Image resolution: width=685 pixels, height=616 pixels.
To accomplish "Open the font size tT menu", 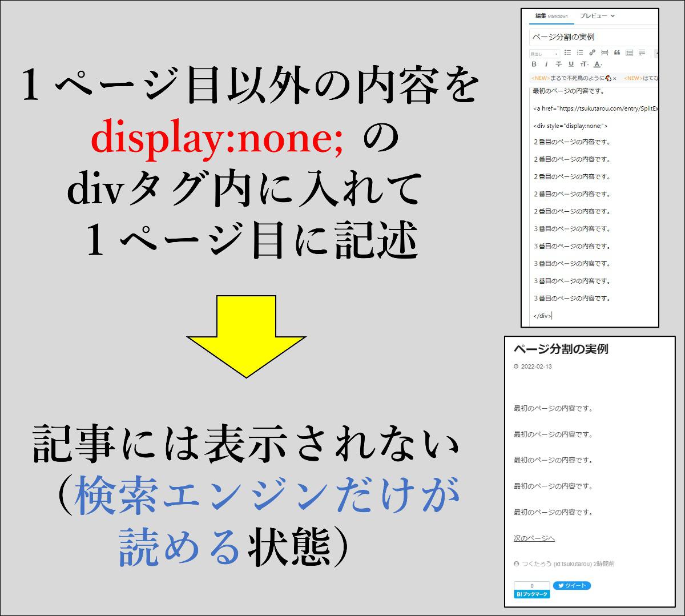I will 585,65.
